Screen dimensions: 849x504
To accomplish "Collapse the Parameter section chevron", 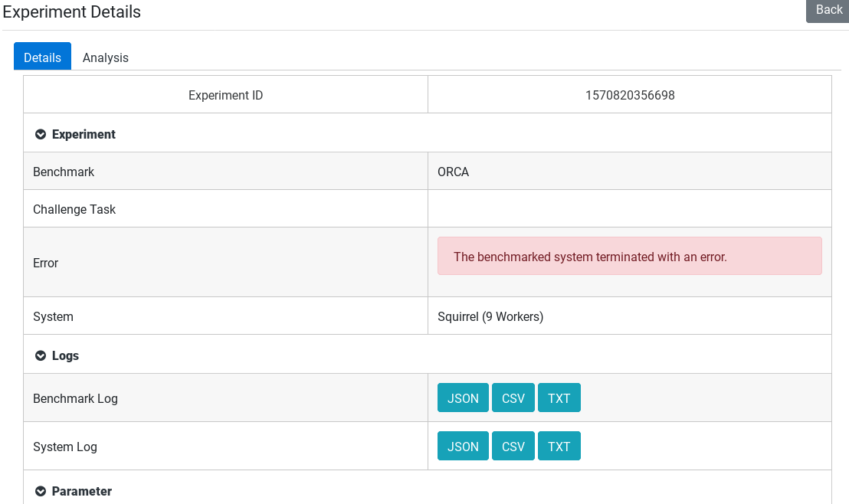I will pos(41,491).
